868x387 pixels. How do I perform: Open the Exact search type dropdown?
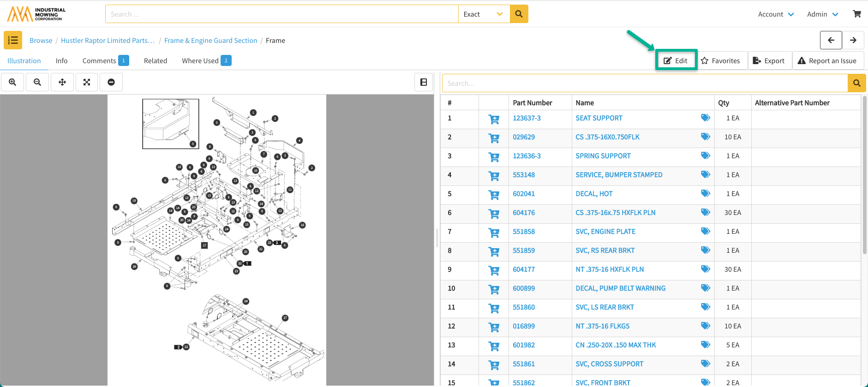483,14
